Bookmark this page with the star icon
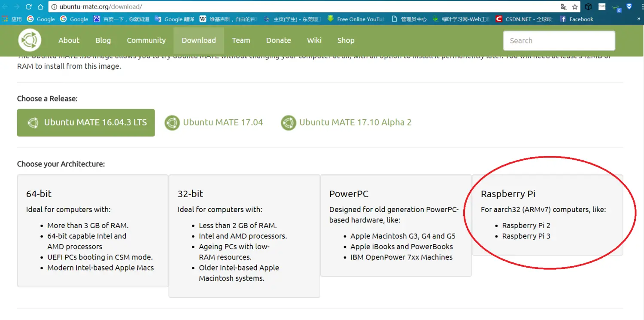Screen dimensions: 644x320 point(575,7)
